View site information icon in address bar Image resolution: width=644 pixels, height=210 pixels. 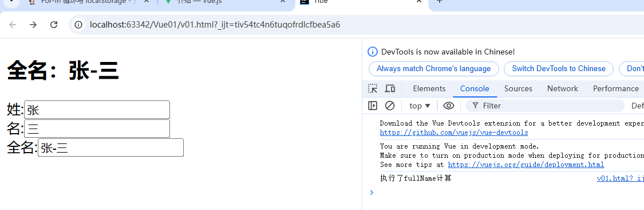coord(78,25)
